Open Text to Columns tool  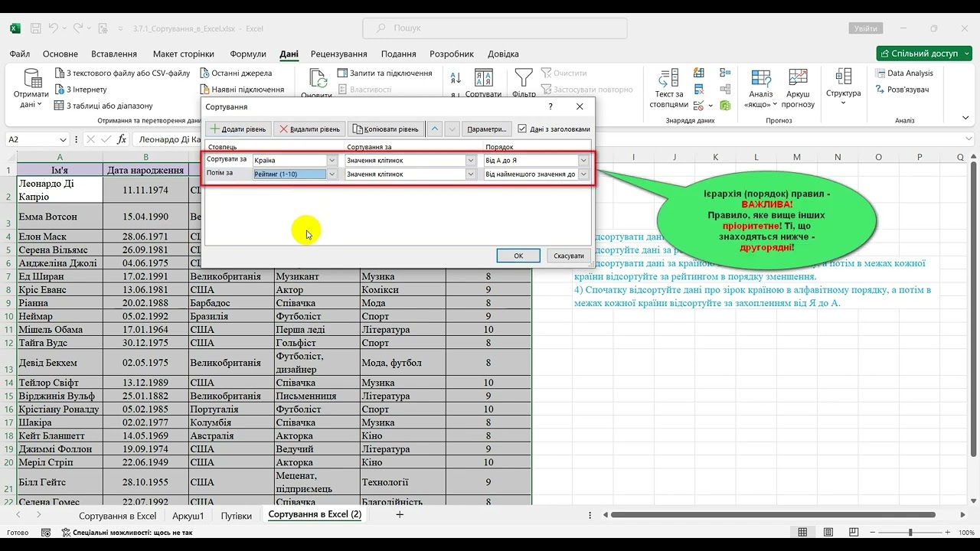coord(668,89)
